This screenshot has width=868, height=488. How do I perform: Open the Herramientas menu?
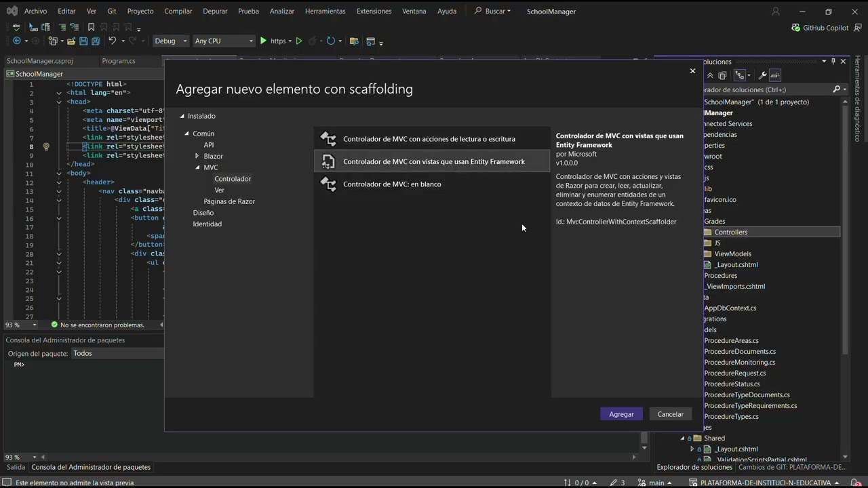click(325, 12)
